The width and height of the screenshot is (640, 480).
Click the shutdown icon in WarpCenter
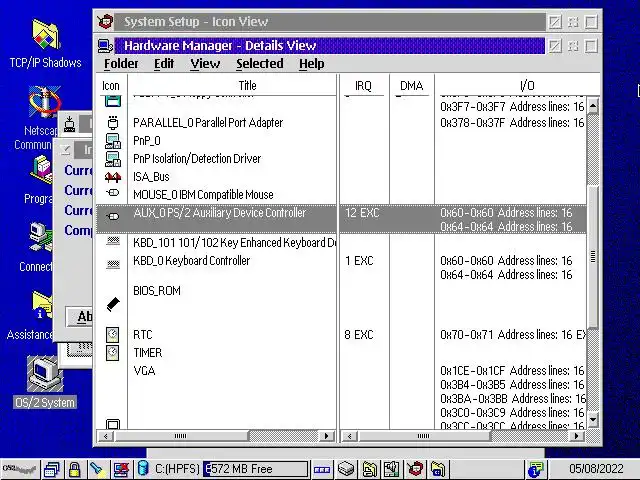[x=121, y=469]
